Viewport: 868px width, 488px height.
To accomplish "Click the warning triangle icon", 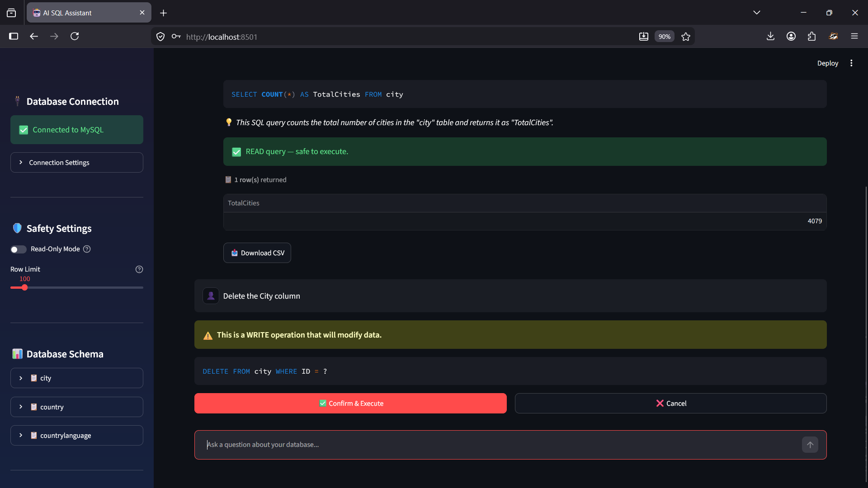I will (208, 335).
